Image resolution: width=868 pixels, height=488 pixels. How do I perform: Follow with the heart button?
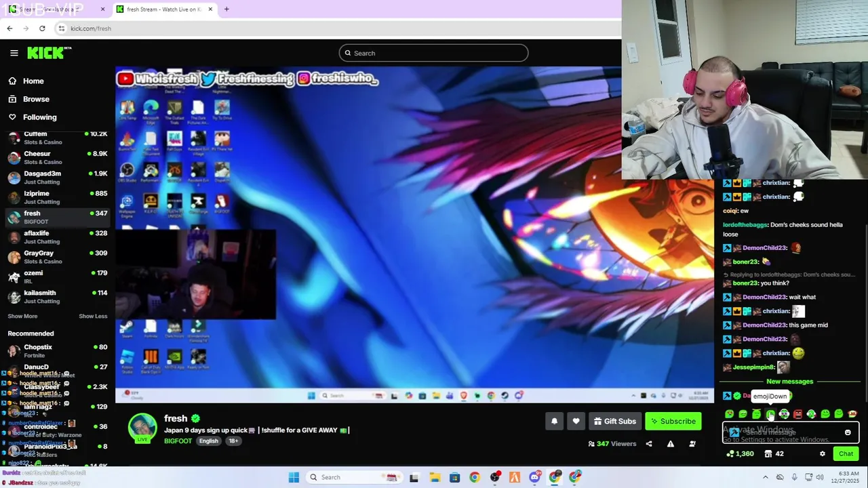click(x=576, y=421)
